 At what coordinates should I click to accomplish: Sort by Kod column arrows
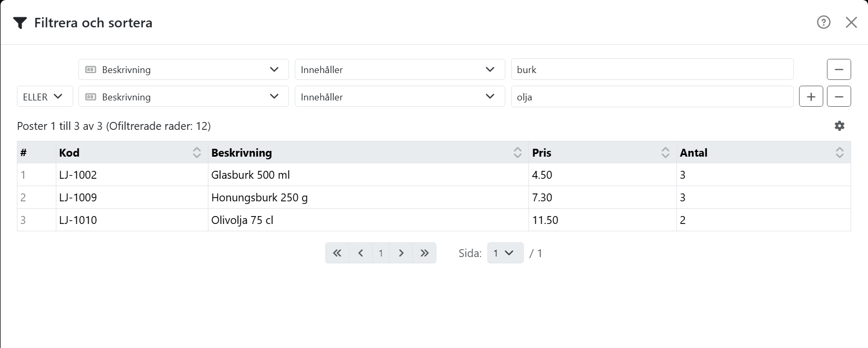[197, 152]
